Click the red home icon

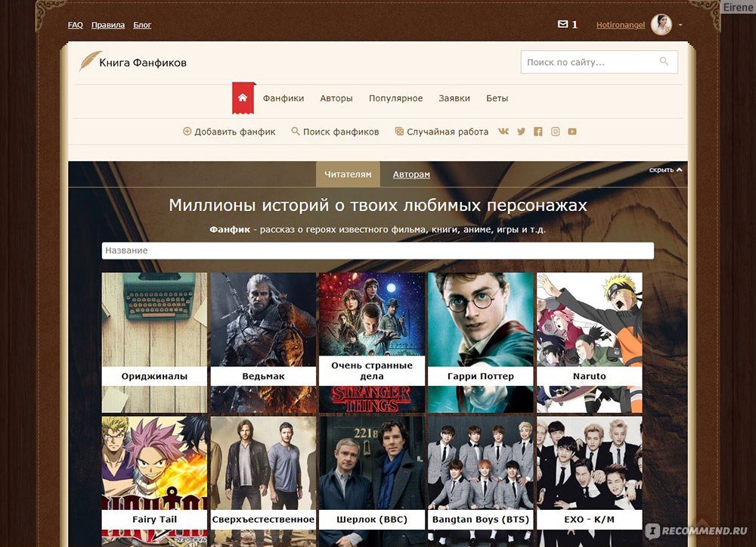coord(243,98)
